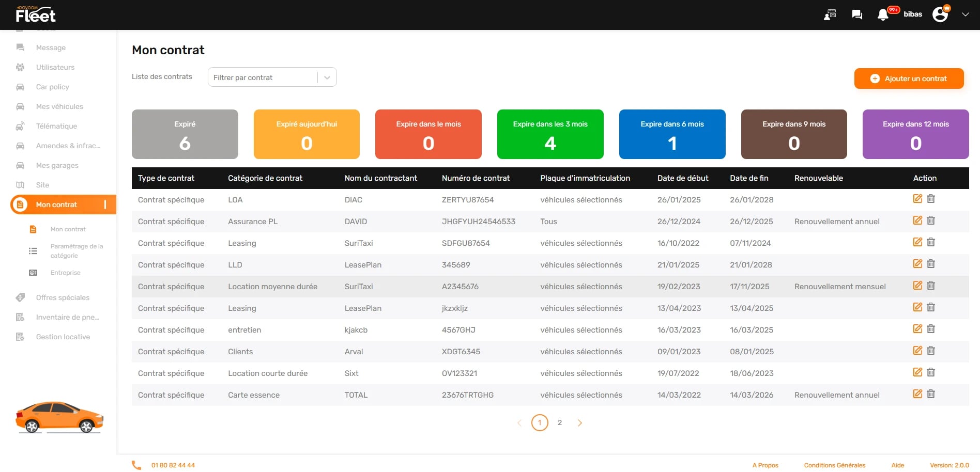The width and height of the screenshot is (980, 472).
Task: Go to next page using right arrow
Action: point(580,423)
